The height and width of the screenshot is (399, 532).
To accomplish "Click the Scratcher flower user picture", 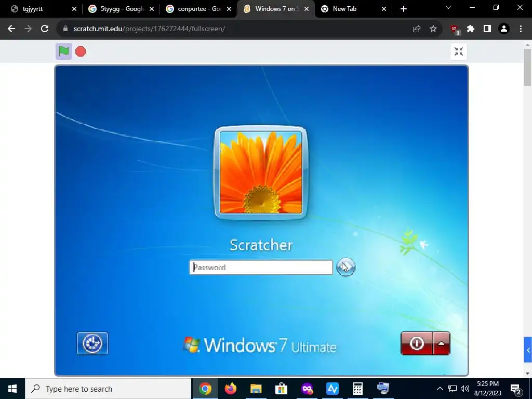I will pyautogui.click(x=261, y=172).
